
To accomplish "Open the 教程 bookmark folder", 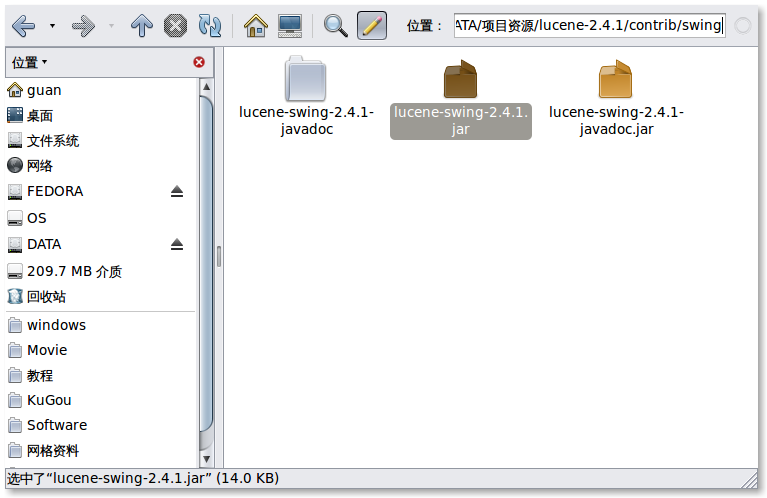I will (x=100, y=376).
